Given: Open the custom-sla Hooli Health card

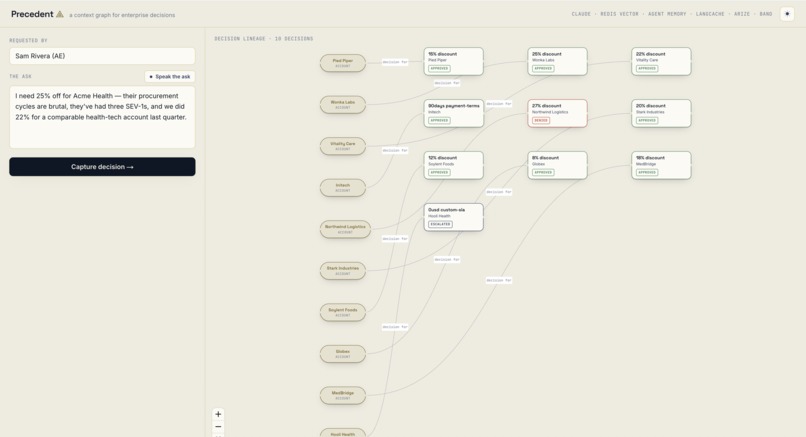Looking at the screenshot, I should pos(454,217).
